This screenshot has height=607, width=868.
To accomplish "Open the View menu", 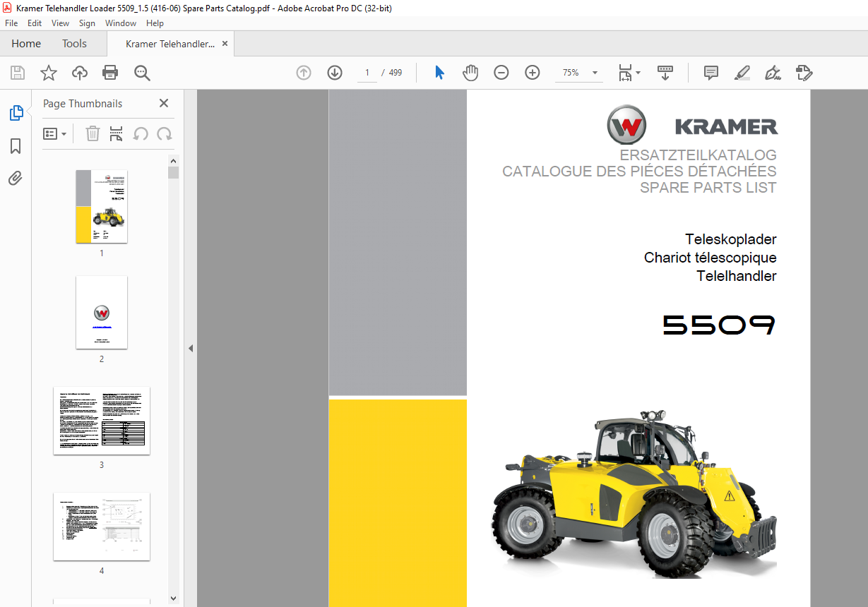I will pos(61,23).
